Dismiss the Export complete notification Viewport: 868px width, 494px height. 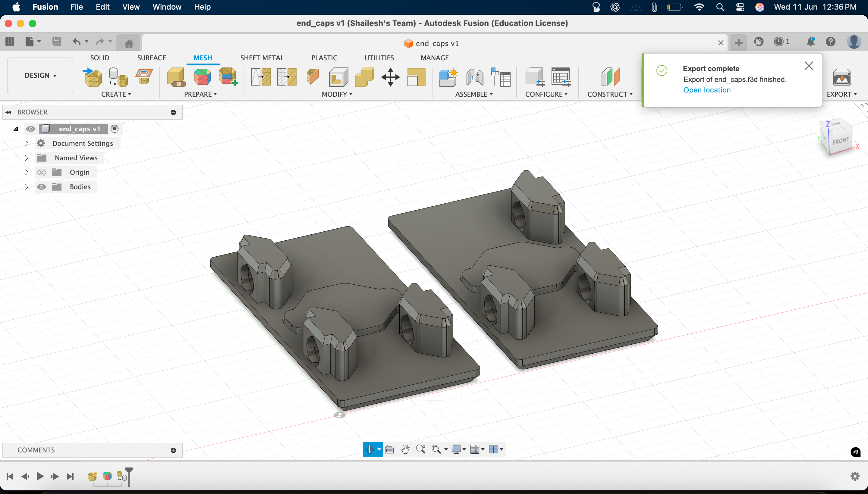809,66
